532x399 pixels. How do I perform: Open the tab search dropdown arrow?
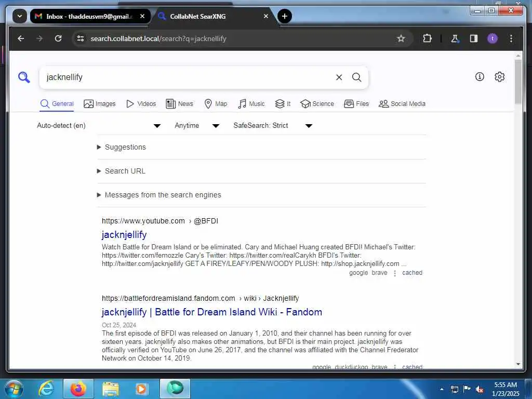20,16
